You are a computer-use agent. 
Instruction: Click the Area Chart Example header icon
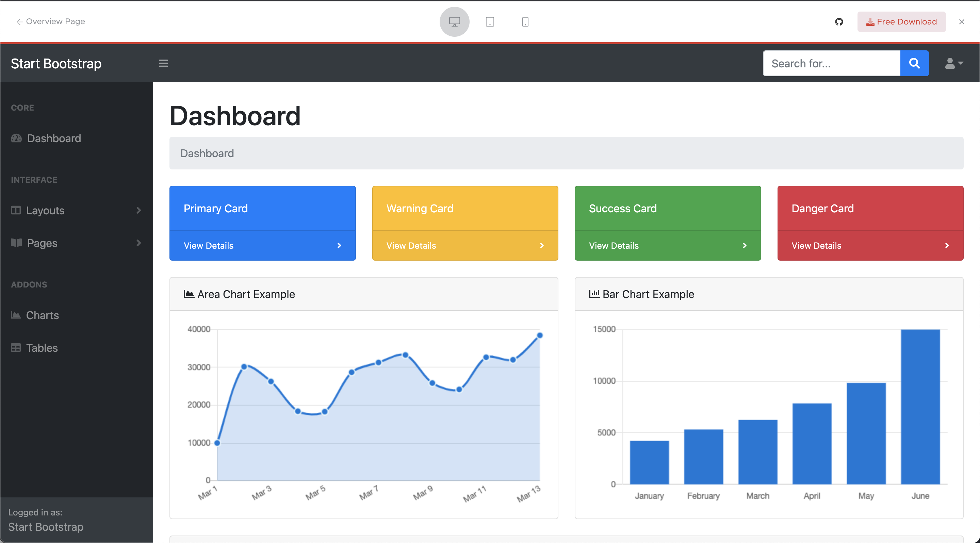[189, 294]
